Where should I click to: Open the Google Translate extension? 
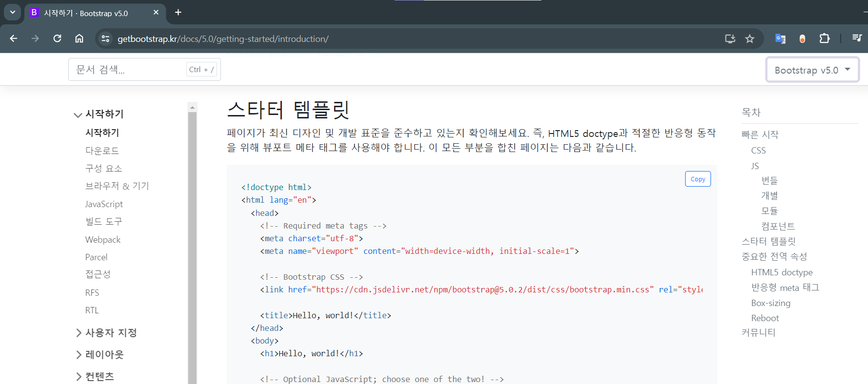coord(780,38)
